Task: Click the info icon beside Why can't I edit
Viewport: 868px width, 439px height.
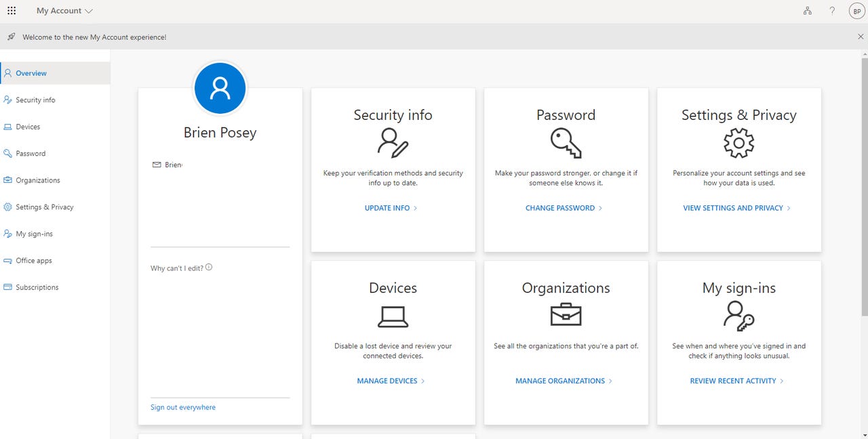Action: 209,267
